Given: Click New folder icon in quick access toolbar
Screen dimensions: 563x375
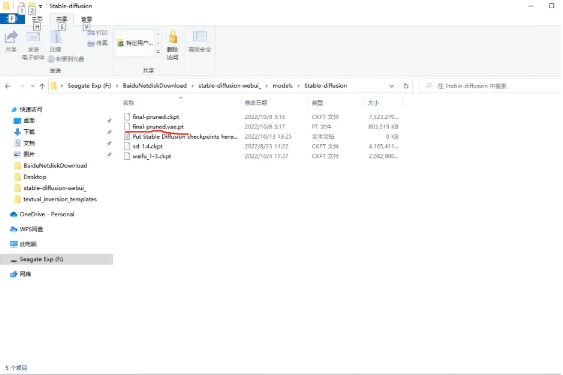Looking at the screenshot, I should [32, 6].
